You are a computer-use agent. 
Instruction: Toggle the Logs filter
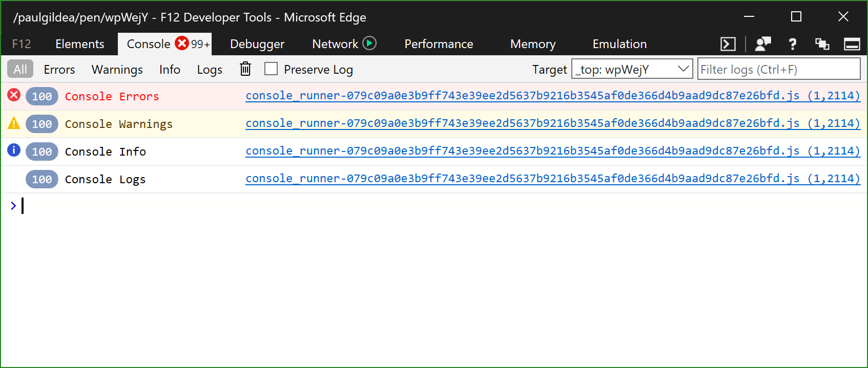click(210, 70)
